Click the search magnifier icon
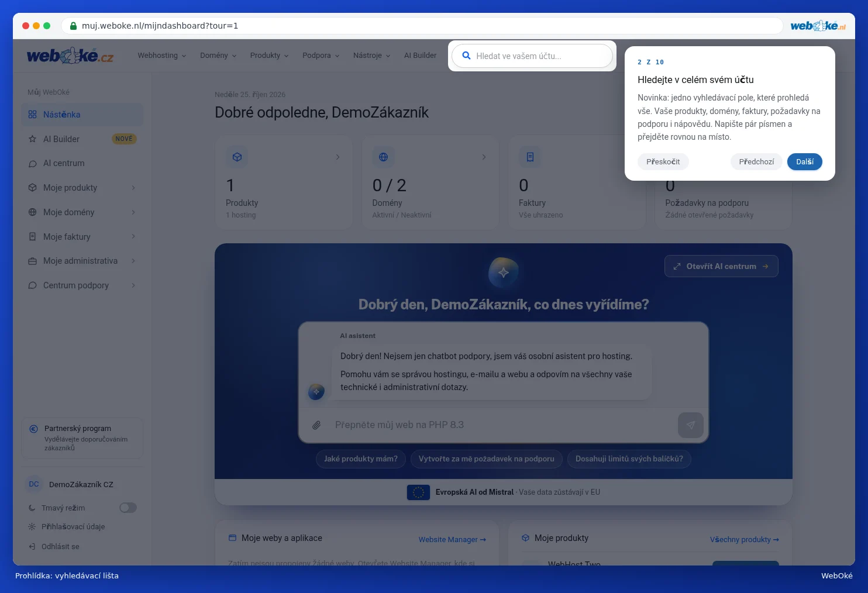Viewport: 868px width, 593px height. [x=466, y=56]
